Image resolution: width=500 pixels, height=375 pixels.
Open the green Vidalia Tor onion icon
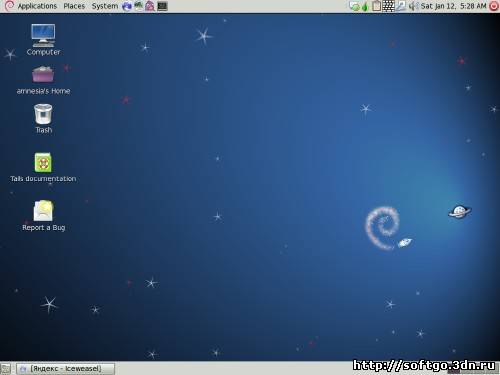click(365, 6)
